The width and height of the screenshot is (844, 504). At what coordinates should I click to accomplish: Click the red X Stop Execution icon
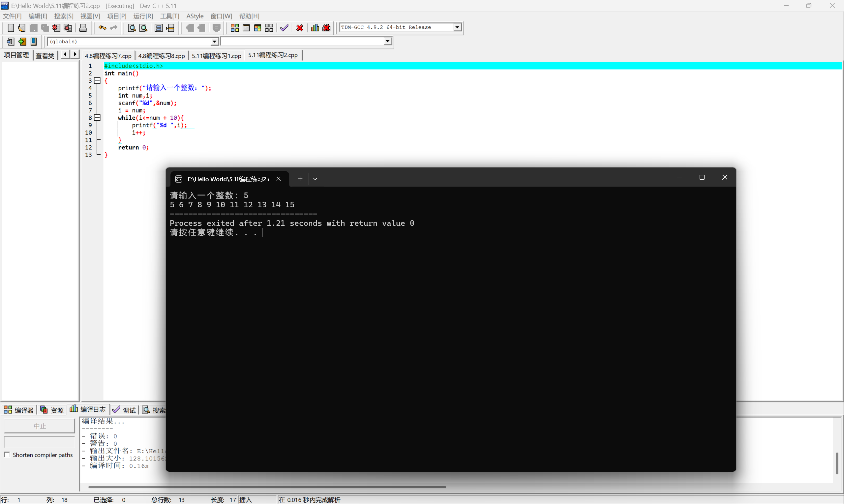[300, 28]
